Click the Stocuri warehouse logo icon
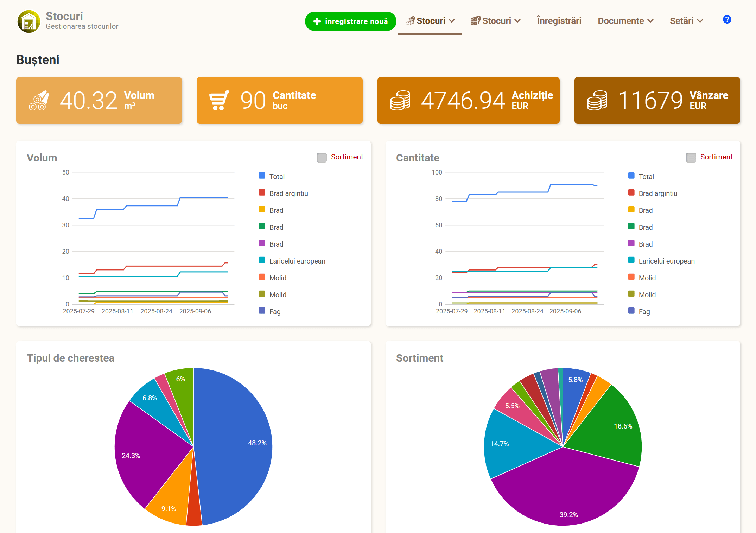 click(x=29, y=21)
